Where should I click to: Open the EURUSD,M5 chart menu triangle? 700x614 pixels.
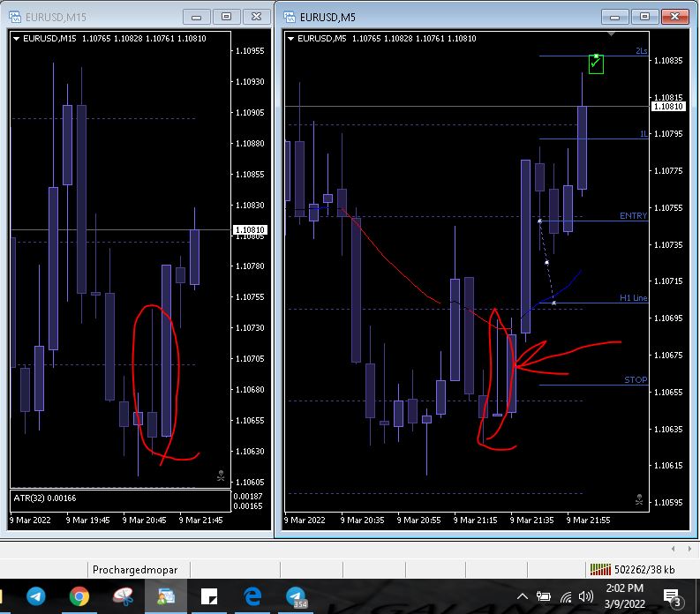(291, 39)
